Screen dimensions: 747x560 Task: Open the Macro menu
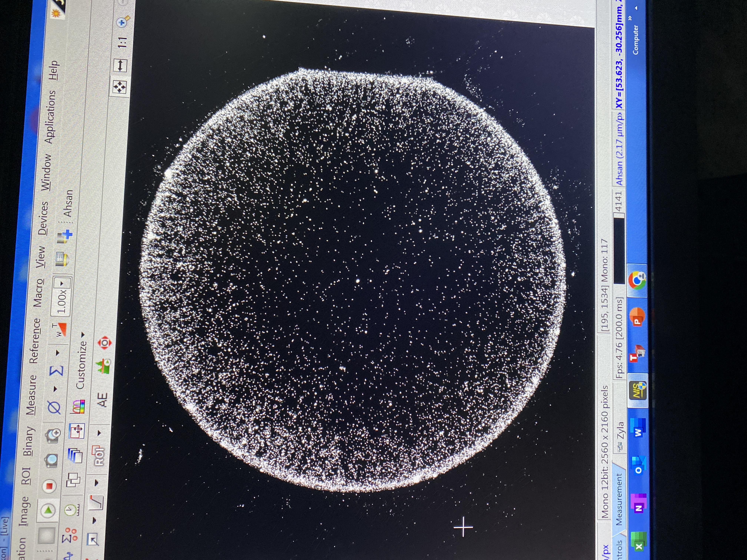pos(39,293)
